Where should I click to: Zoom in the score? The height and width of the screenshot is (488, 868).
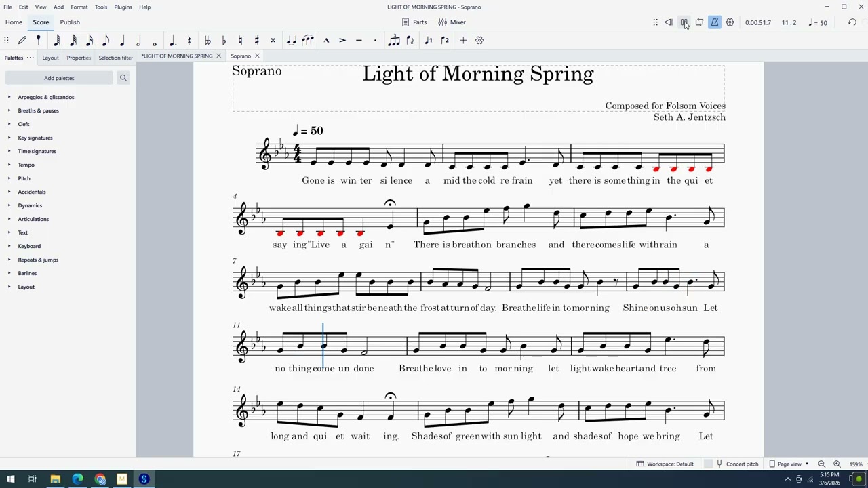837,464
